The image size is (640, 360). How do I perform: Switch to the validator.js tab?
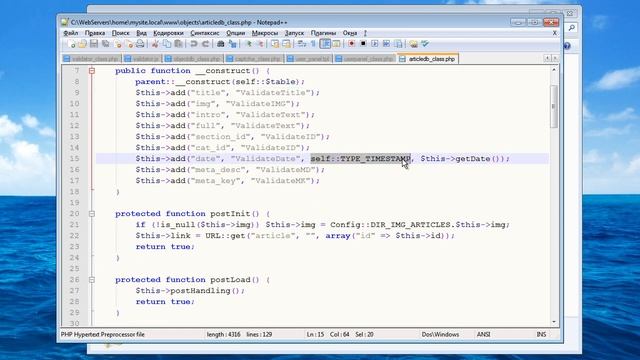pyautogui.click(x=142, y=59)
